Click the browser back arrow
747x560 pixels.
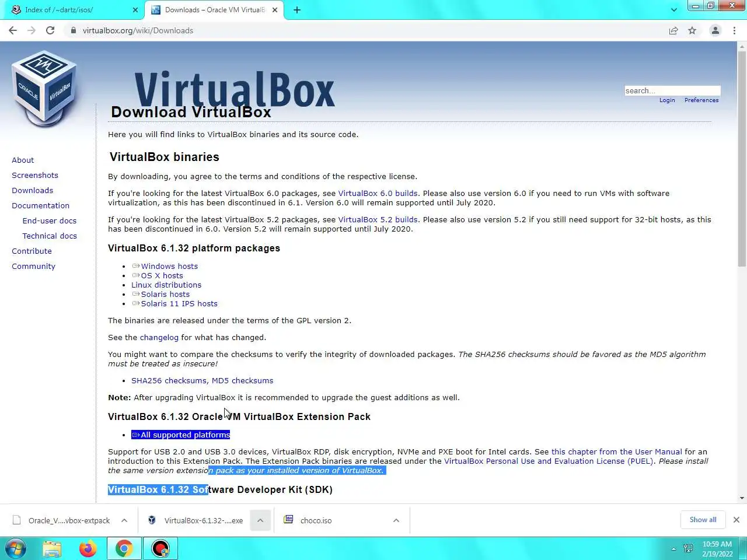point(13,30)
